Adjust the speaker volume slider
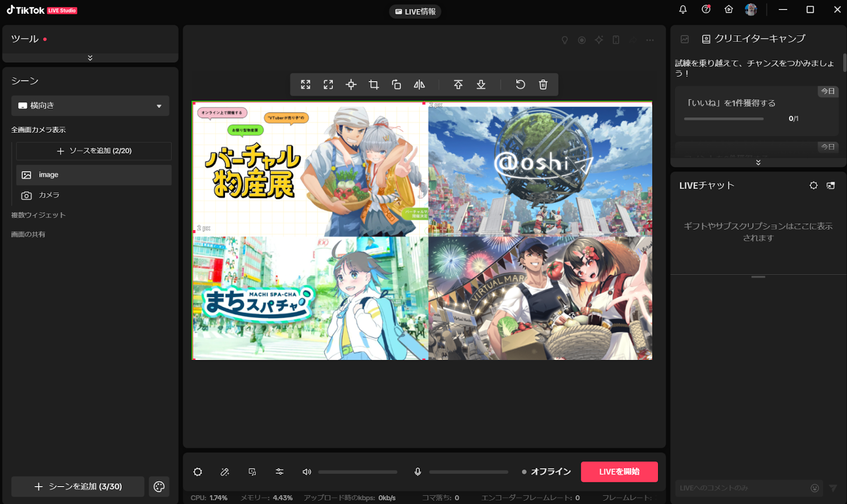847x504 pixels. click(x=358, y=472)
